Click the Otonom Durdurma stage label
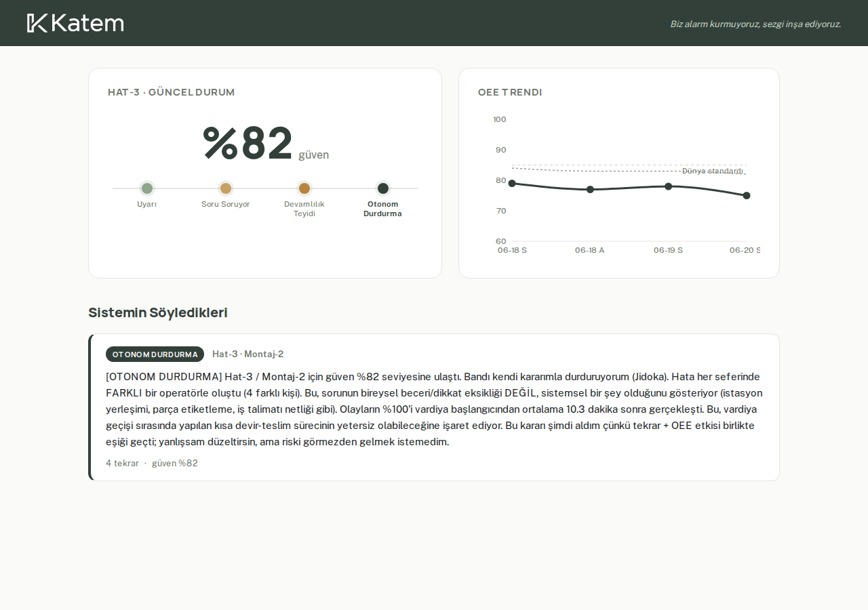 pyautogui.click(x=382, y=209)
